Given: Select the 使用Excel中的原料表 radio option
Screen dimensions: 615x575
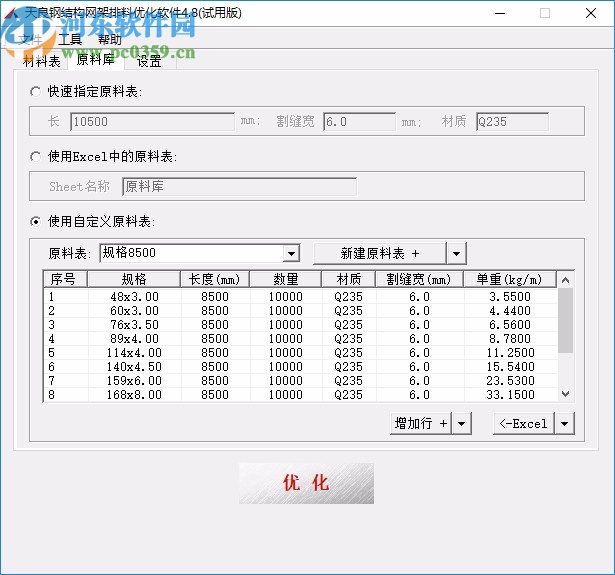Looking at the screenshot, I should 35,157.
